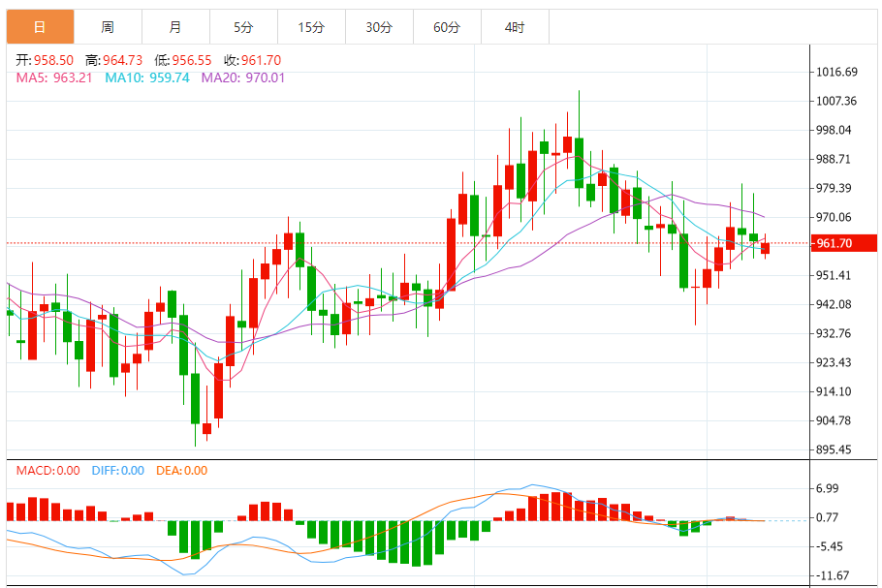Click the 979.39 price axis label
882x588 pixels.
[834, 188]
